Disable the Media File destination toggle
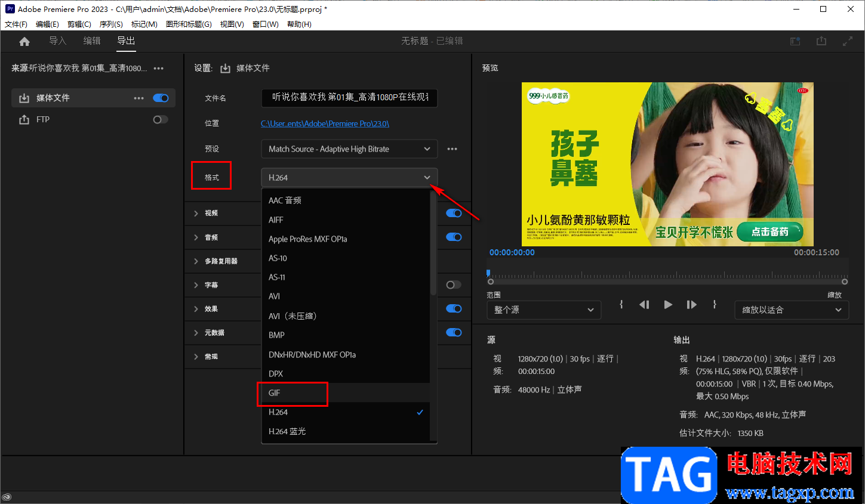Screen dimensions: 865x504 click(161, 98)
